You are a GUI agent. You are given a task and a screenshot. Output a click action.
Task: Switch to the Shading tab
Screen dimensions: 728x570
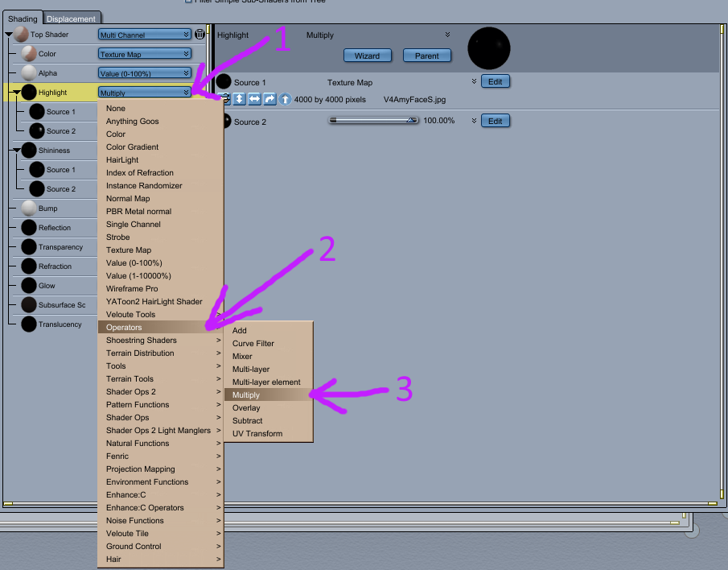click(x=23, y=19)
